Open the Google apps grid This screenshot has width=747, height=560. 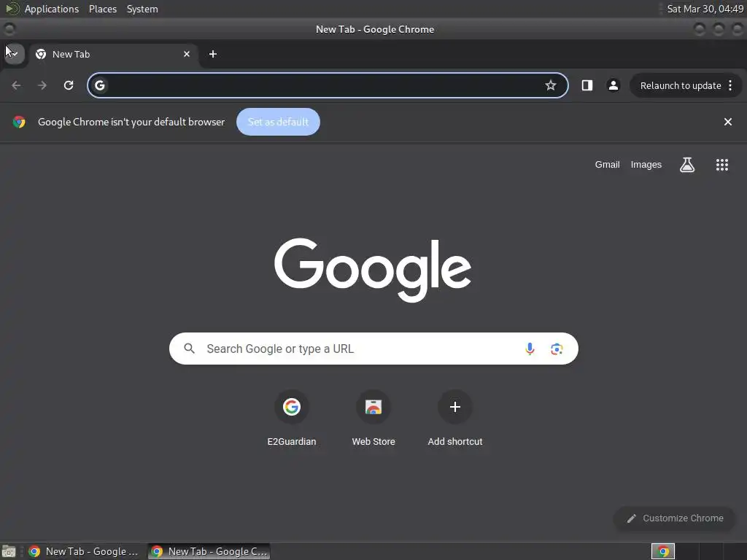tap(722, 165)
